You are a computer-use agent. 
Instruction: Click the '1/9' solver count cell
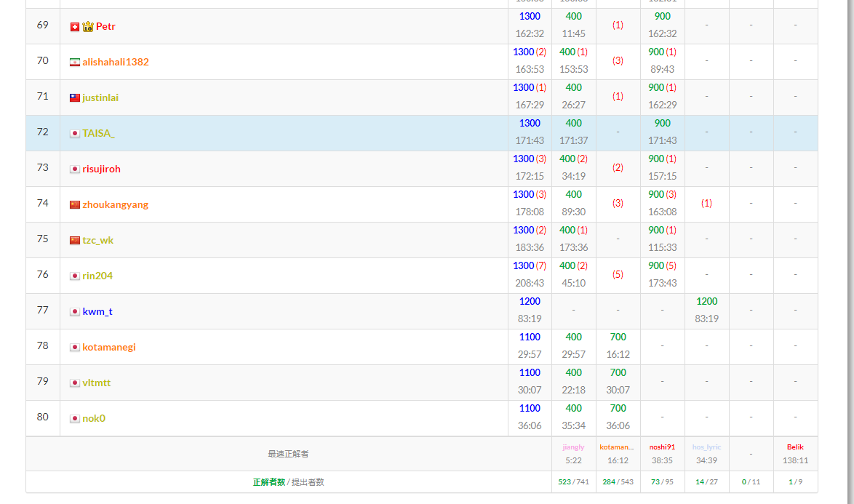coord(795,482)
